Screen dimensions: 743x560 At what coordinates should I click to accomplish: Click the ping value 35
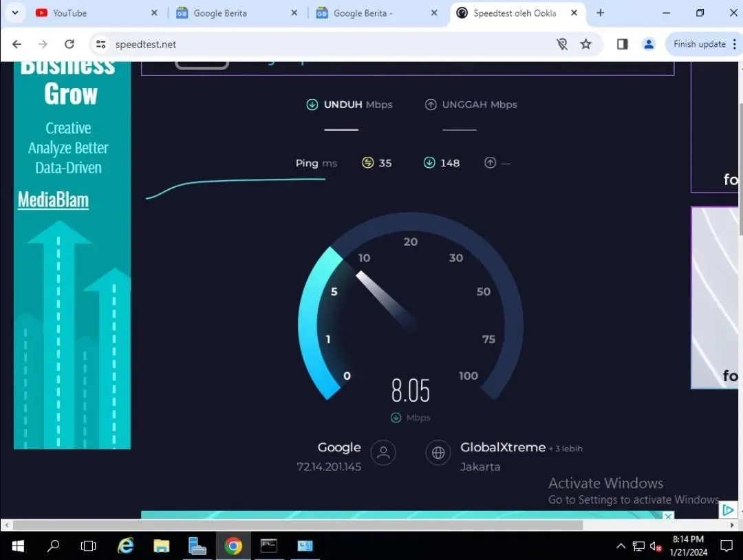coord(385,163)
